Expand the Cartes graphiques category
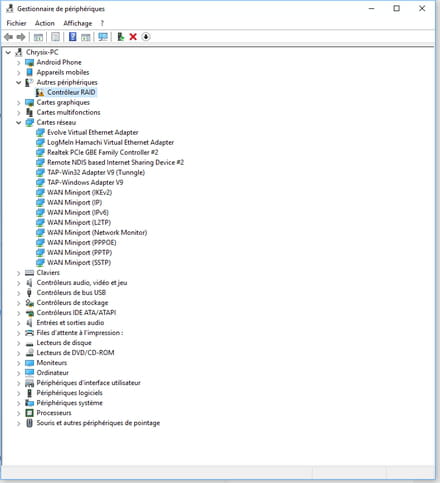440x483 pixels. click(x=19, y=103)
